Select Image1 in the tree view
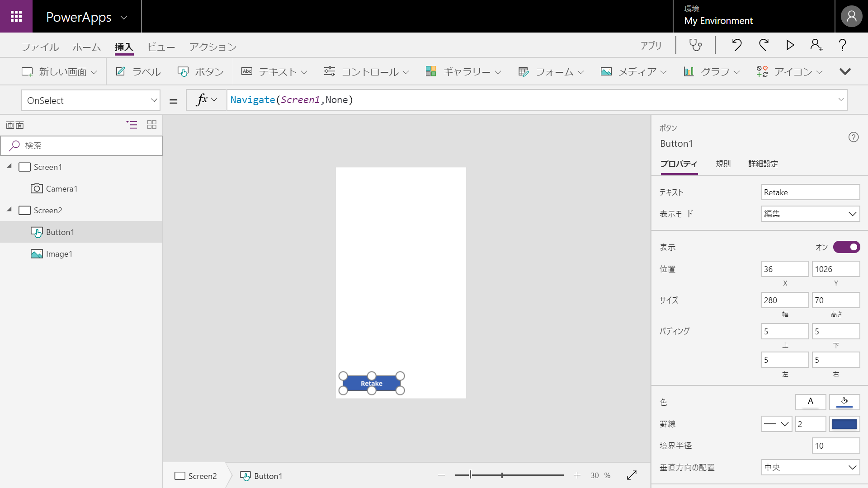 click(59, 254)
